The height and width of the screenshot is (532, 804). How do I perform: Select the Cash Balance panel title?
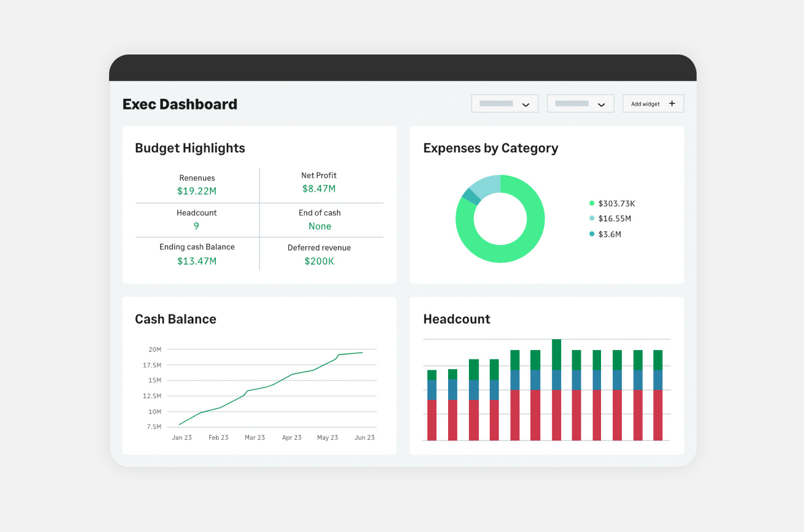pos(175,319)
